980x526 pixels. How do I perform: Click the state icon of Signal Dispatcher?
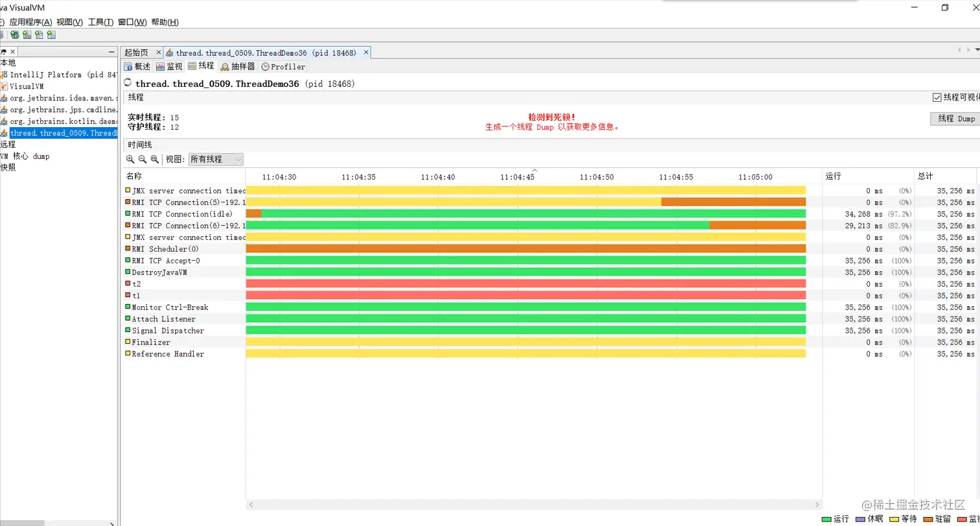tap(128, 331)
